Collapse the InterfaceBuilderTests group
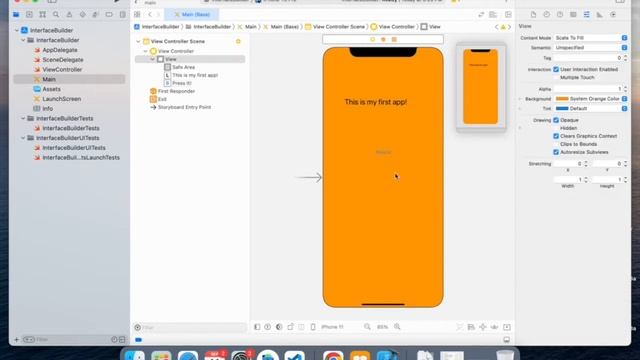The width and height of the screenshot is (640, 360). point(23,118)
